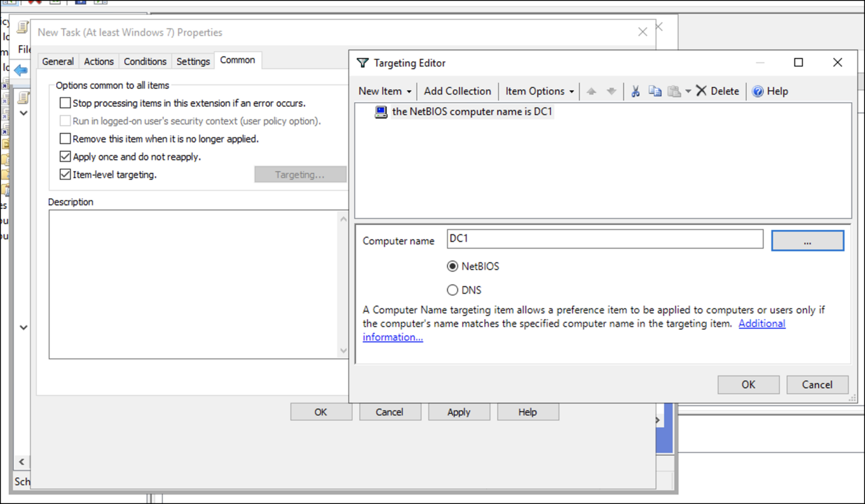Click the blue back arrow in the left pane
865x504 pixels.
pos(20,70)
